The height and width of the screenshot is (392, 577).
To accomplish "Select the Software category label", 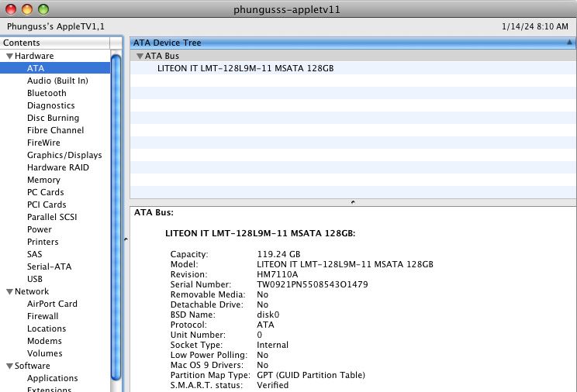I will [33, 366].
